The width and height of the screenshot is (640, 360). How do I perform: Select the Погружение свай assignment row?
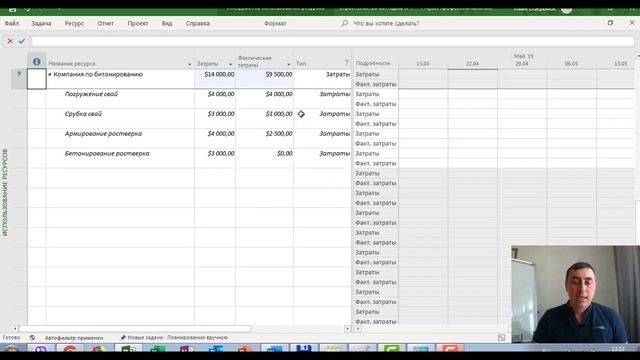pos(91,94)
